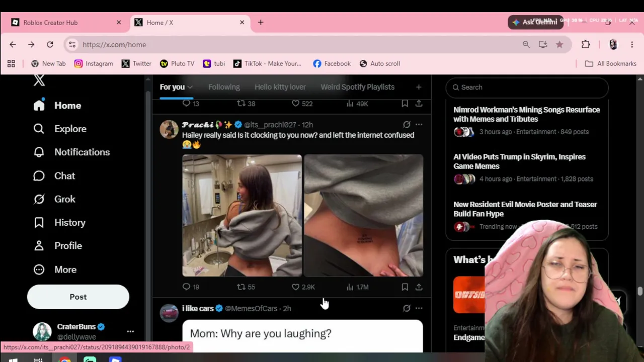Click the white Post button
The width and height of the screenshot is (644, 362).
[x=78, y=297]
